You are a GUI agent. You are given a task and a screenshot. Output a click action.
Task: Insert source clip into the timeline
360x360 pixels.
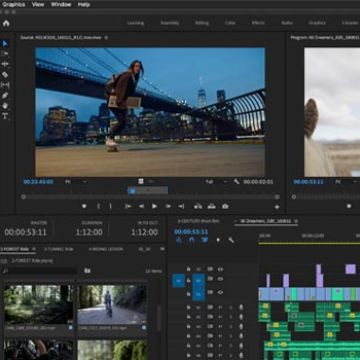pos(198,206)
